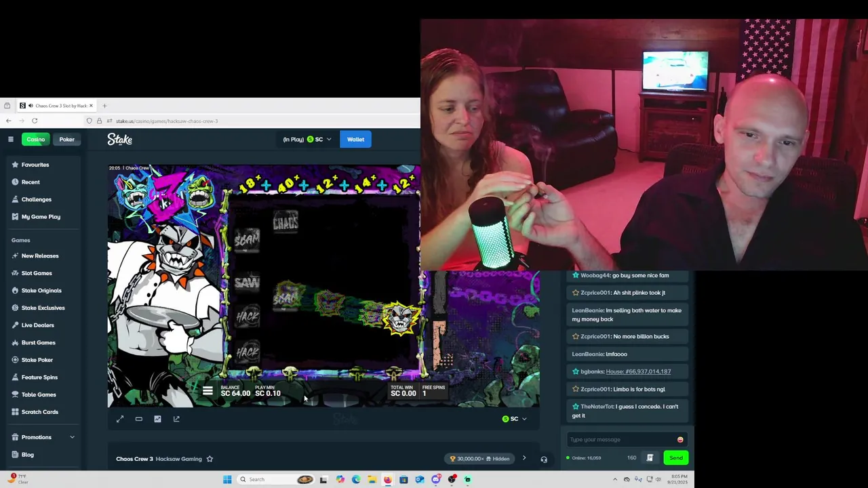Screen dimensions: 868x488
Task: Reload the browser page
Action: 35,121
